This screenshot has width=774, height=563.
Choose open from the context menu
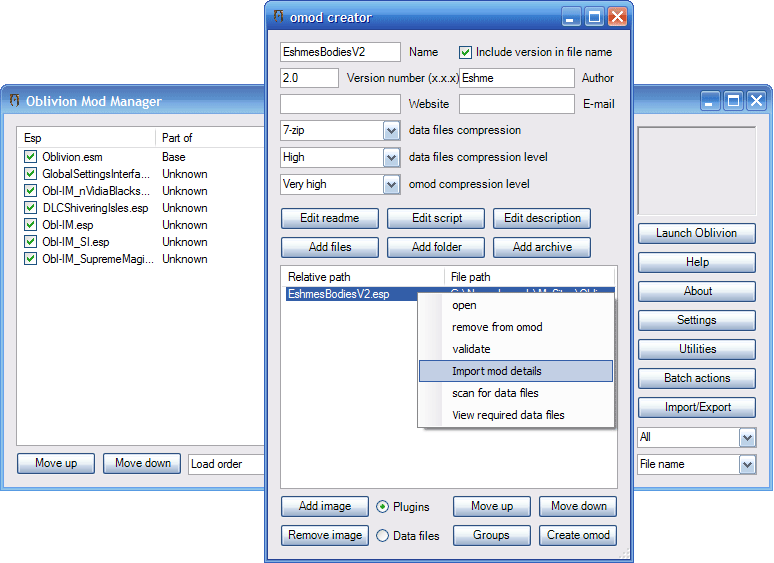pyautogui.click(x=516, y=305)
